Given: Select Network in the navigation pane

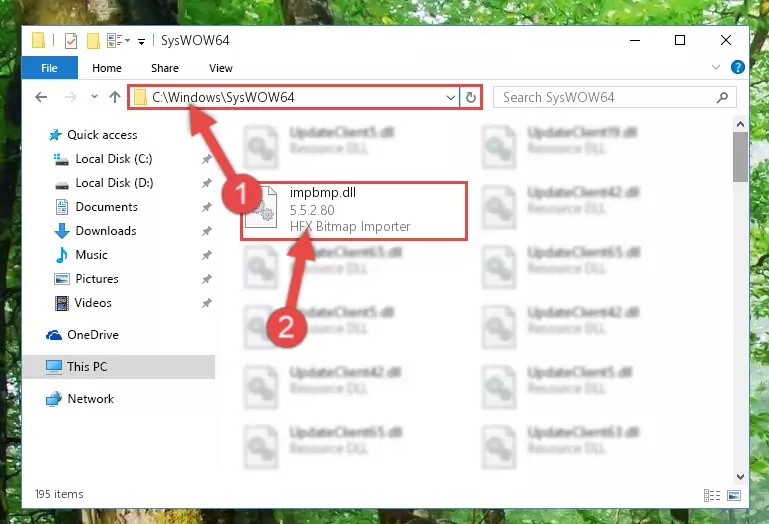Looking at the screenshot, I should pos(90,399).
